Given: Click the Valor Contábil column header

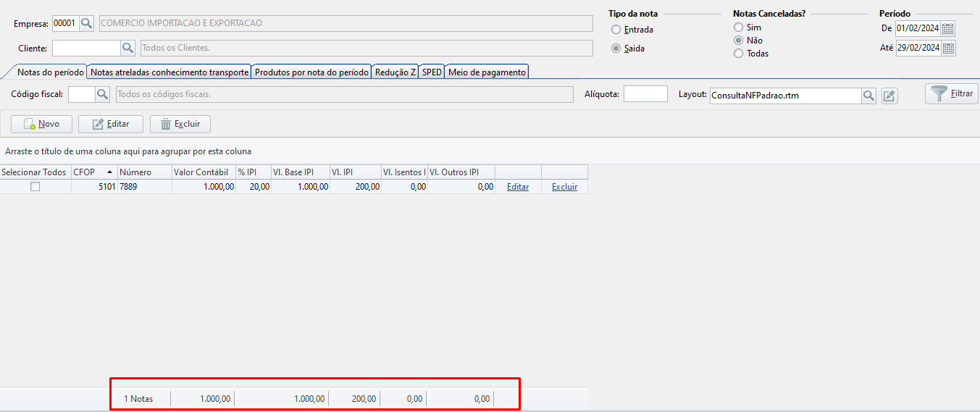Looking at the screenshot, I should point(204,172).
